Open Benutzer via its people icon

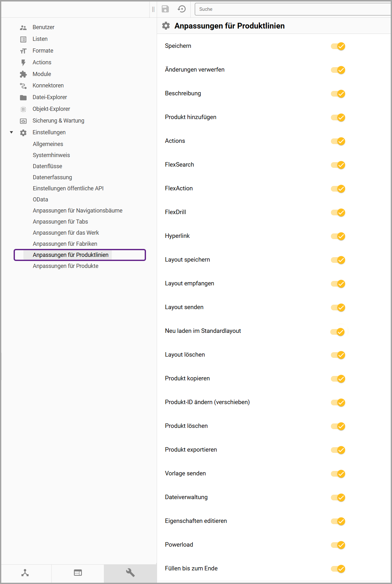pyautogui.click(x=23, y=28)
